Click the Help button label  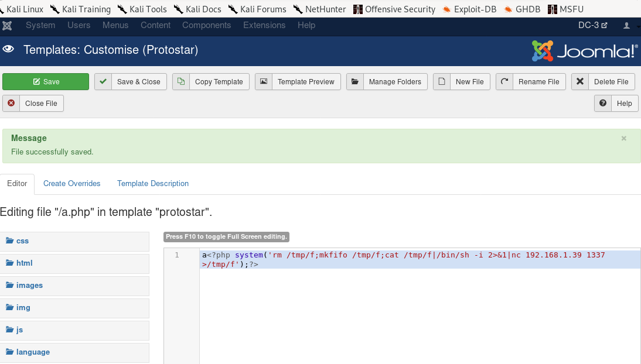[624, 104]
